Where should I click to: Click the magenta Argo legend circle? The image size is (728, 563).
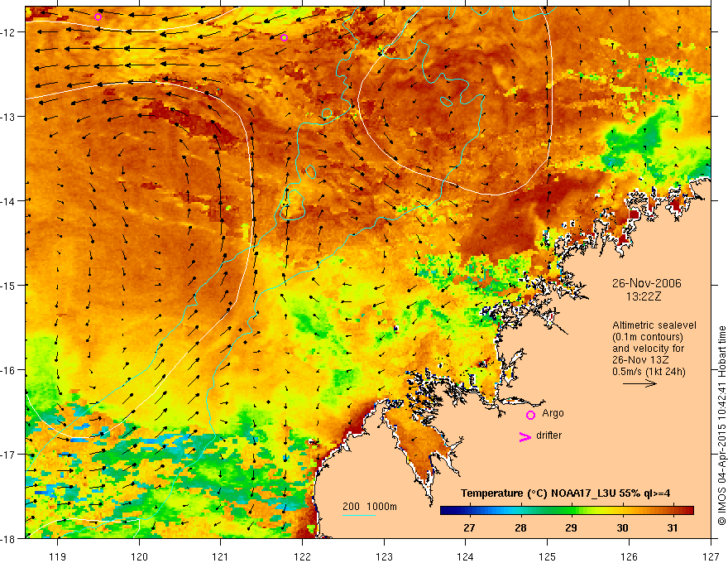[x=530, y=415]
